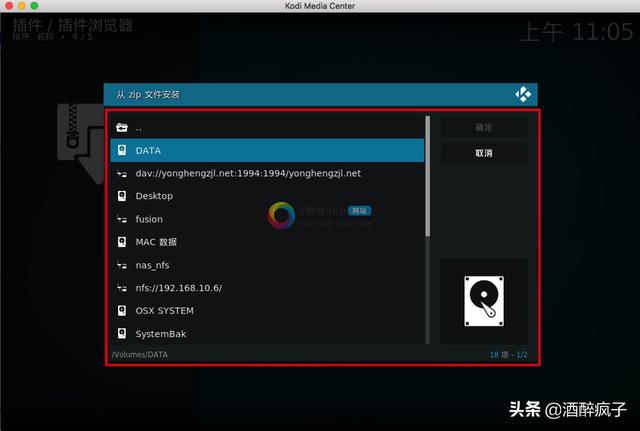Select the DATA volume entry

pos(267,150)
